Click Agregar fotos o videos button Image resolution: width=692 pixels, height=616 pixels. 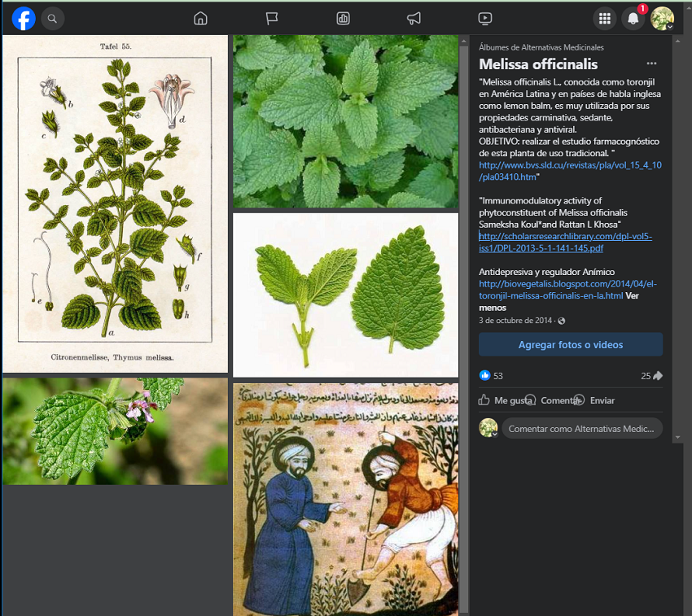(570, 345)
